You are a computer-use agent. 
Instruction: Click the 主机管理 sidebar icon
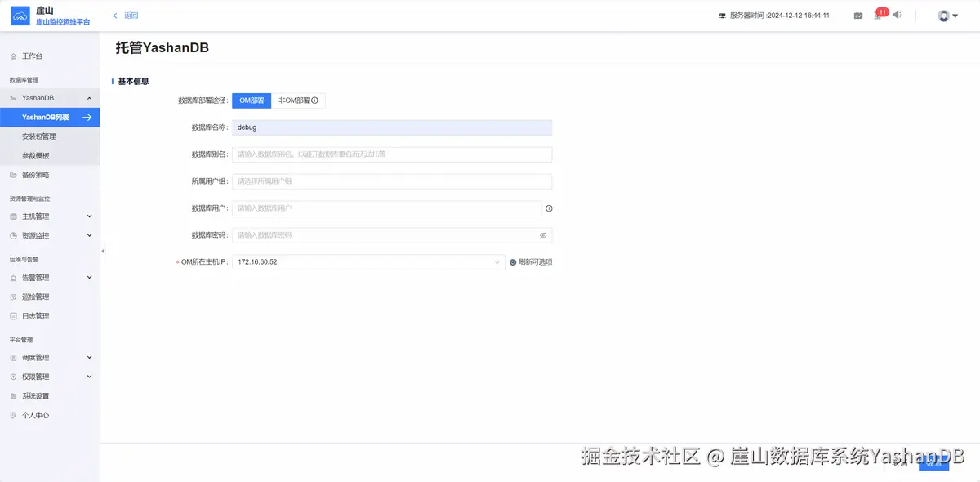[x=13, y=216]
